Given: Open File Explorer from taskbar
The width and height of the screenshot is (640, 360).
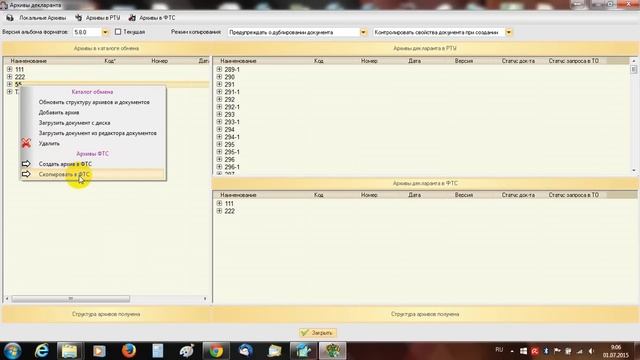Looking at the screenshot, I should (69, 351).
